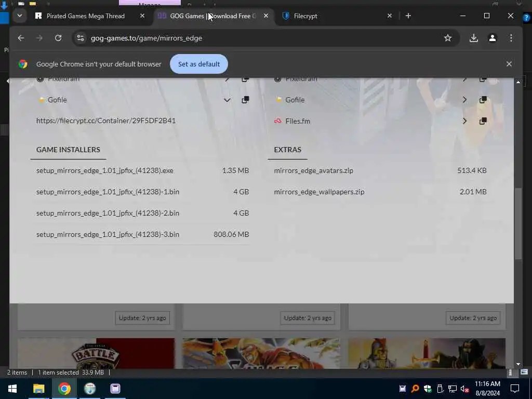
Task: Click the 513.4 KB file size
Action: click(x=472, y=170)
